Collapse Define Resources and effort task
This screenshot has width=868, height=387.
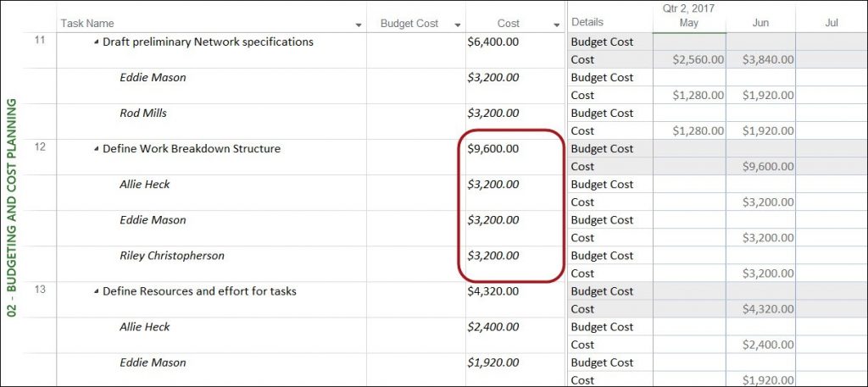click(97, 291)
